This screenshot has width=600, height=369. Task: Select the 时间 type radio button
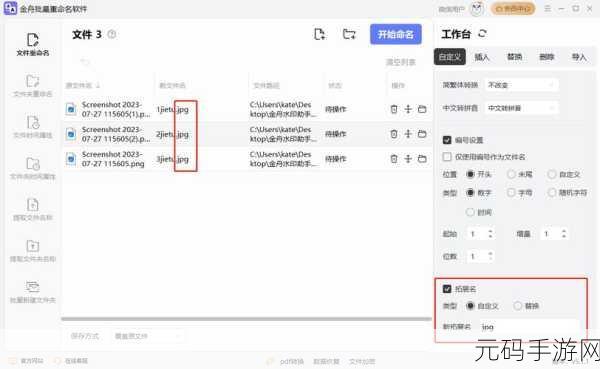click(470, 212)
